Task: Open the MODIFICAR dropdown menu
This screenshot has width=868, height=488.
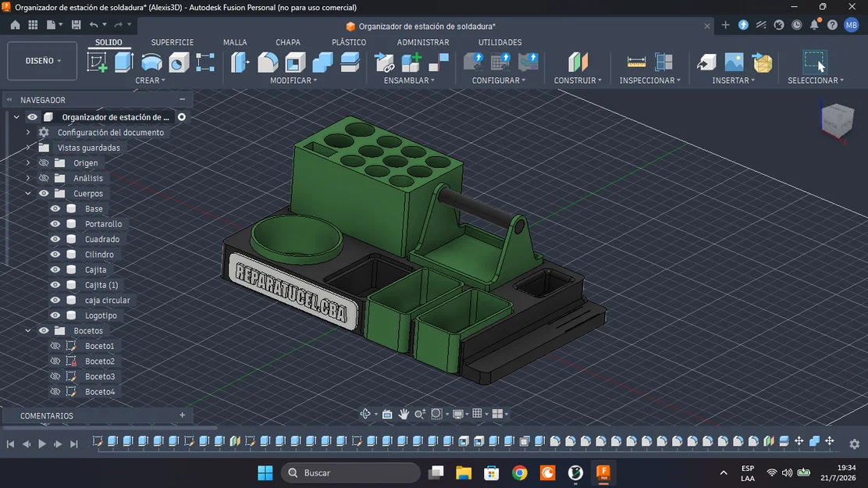Action: pyautogui.click(x=293, y=80)
